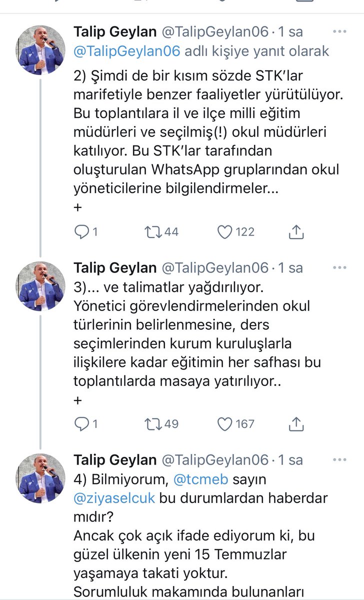The height and width of the screenshot is (600, 364).
Task: Share the tweet about STK'lar
Action: pyautogui.click(x=296, y=232)
